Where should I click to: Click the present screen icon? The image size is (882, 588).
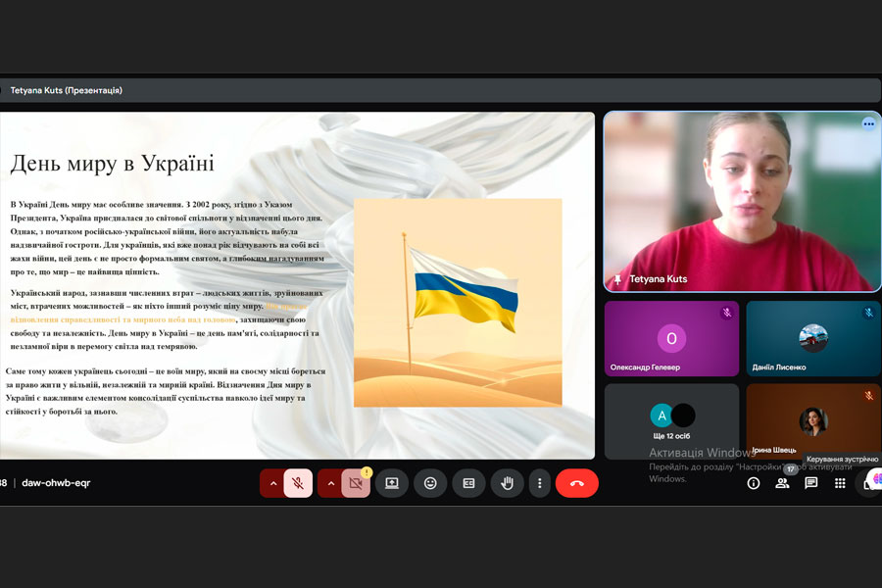[x=392, y=483]
